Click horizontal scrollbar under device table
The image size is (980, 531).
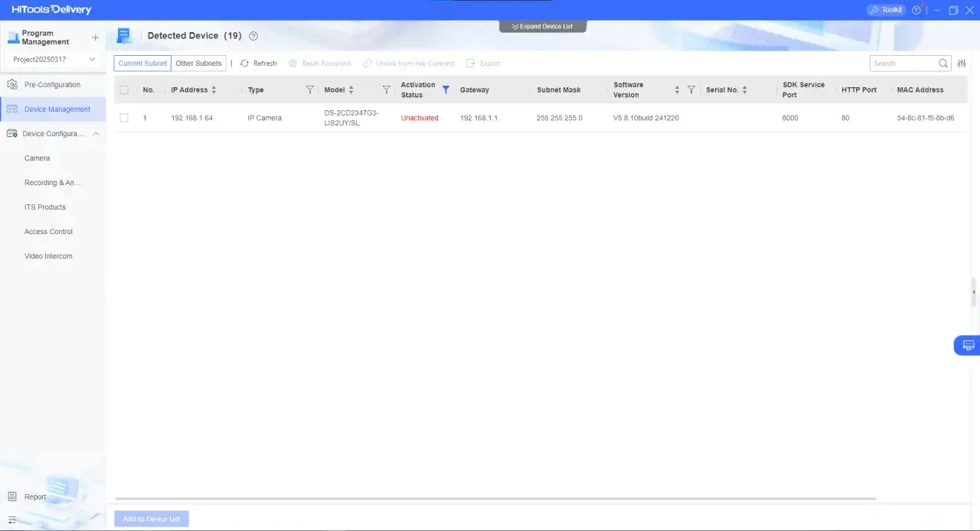[495, 499]
